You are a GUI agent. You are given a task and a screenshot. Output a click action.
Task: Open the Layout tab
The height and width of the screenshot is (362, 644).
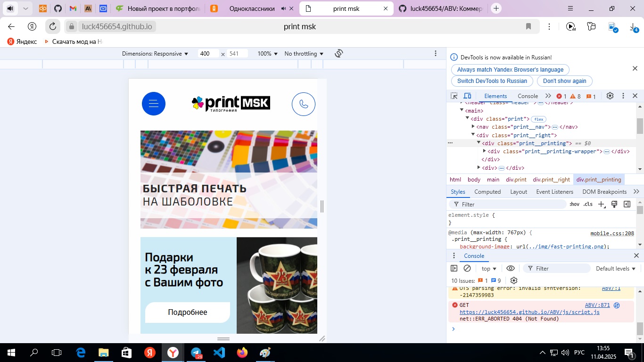[519, 192]
